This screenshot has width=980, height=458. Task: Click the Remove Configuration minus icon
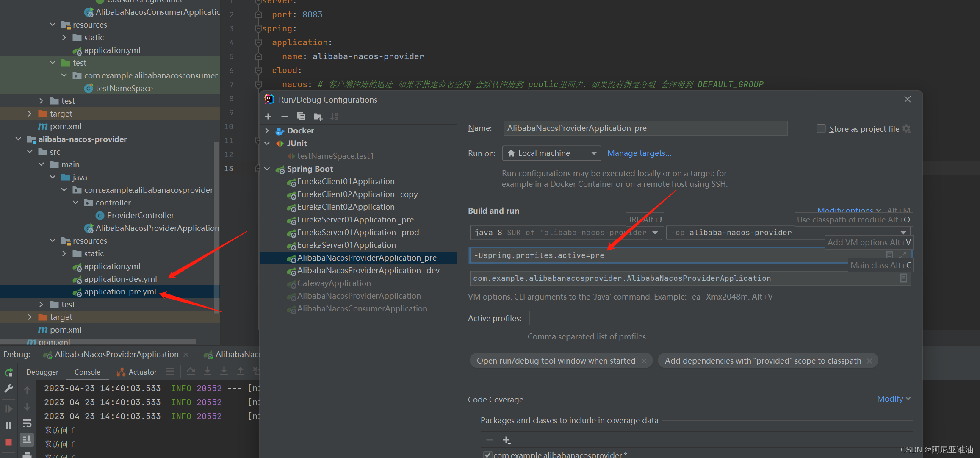pyautogui.click(x=285, y=117)
